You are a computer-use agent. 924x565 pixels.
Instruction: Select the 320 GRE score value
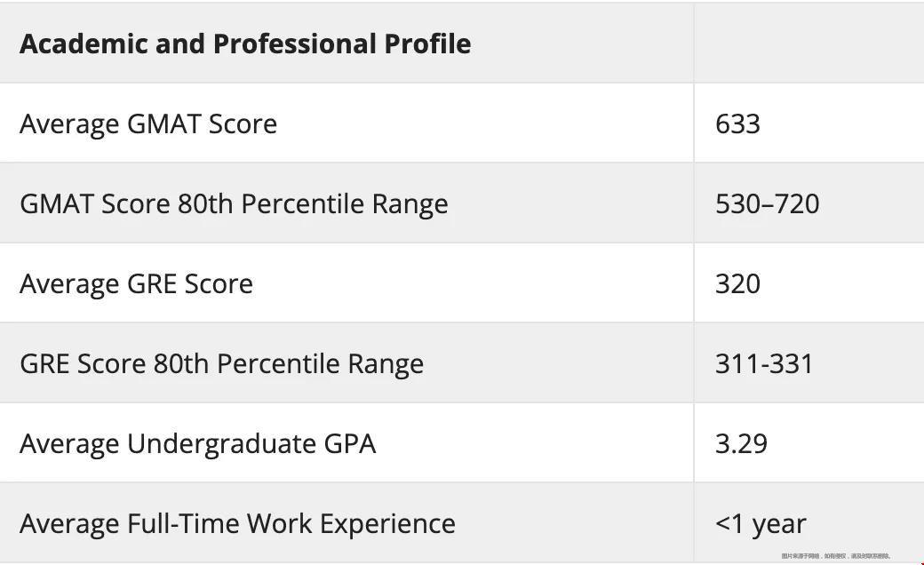[737, 284]
